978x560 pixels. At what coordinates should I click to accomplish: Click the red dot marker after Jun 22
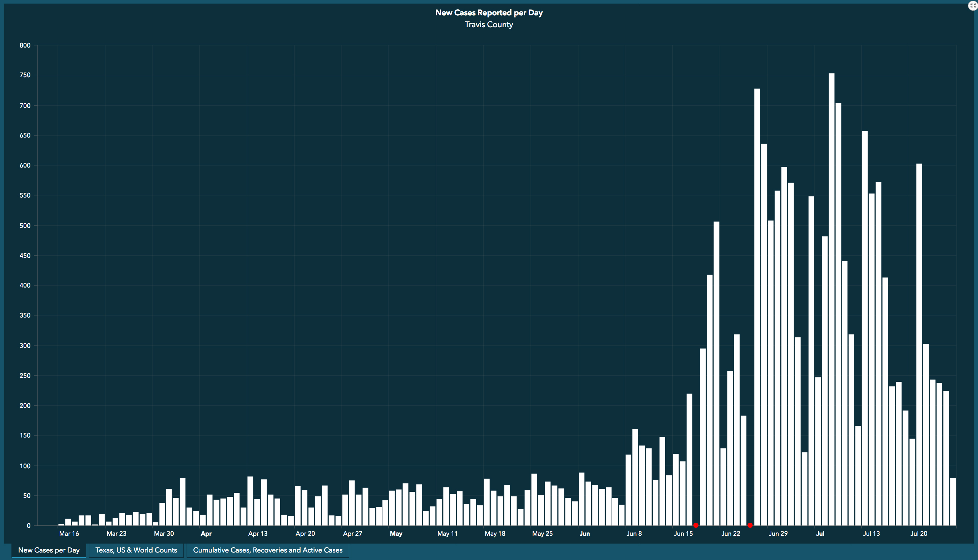[x=750, y=525]
